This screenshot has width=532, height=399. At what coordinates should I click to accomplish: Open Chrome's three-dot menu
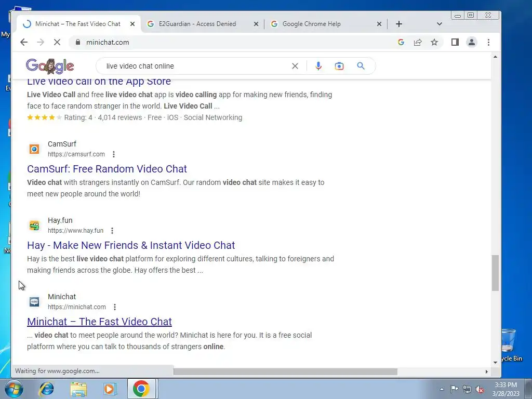[488, 42]
